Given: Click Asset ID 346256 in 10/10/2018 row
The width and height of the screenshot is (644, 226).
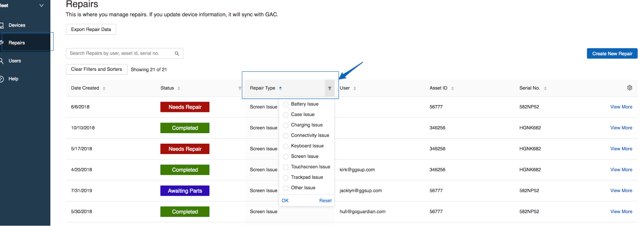Looking at the screenshot, I should (437, 128).
